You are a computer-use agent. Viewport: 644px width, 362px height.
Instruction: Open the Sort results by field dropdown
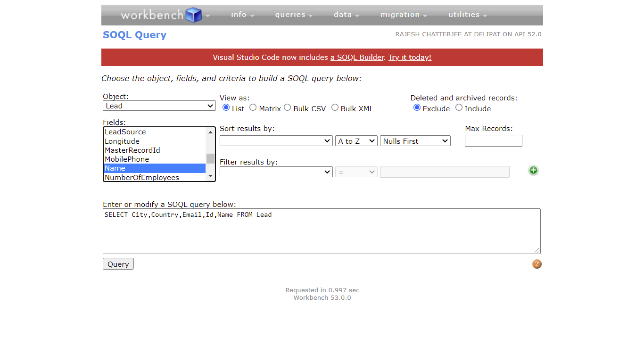pyautogui.click(x=276, y=141)
